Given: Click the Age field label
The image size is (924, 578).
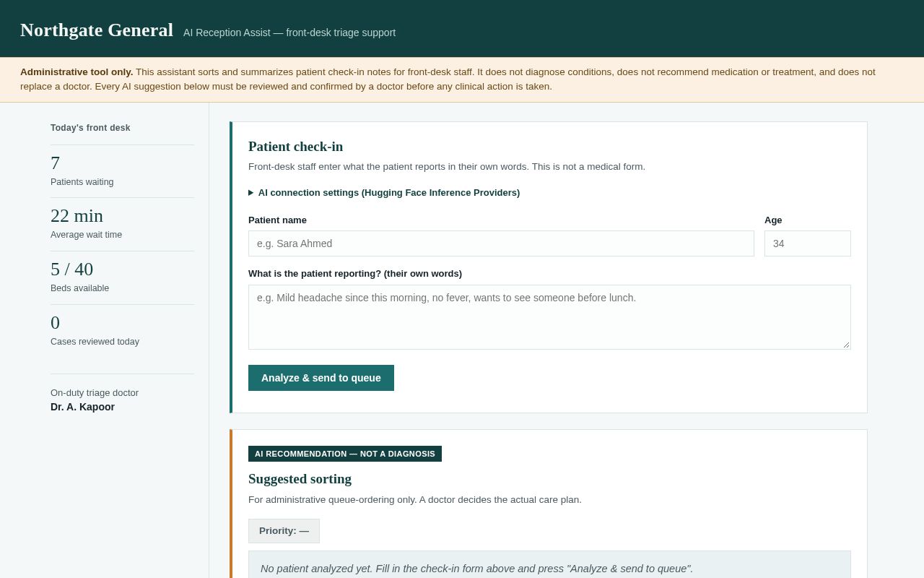Looking at the screenshot, I should [773, 220].
